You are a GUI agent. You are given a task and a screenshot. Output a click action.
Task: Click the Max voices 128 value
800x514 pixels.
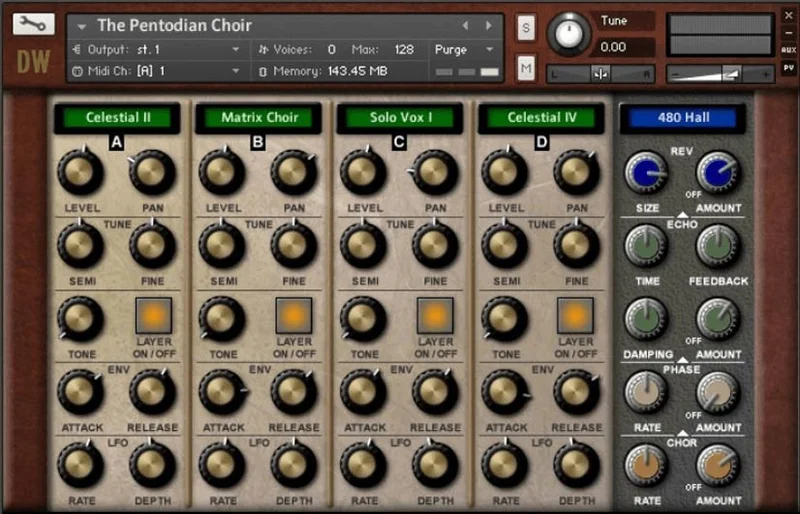click(x=404, y=50)
